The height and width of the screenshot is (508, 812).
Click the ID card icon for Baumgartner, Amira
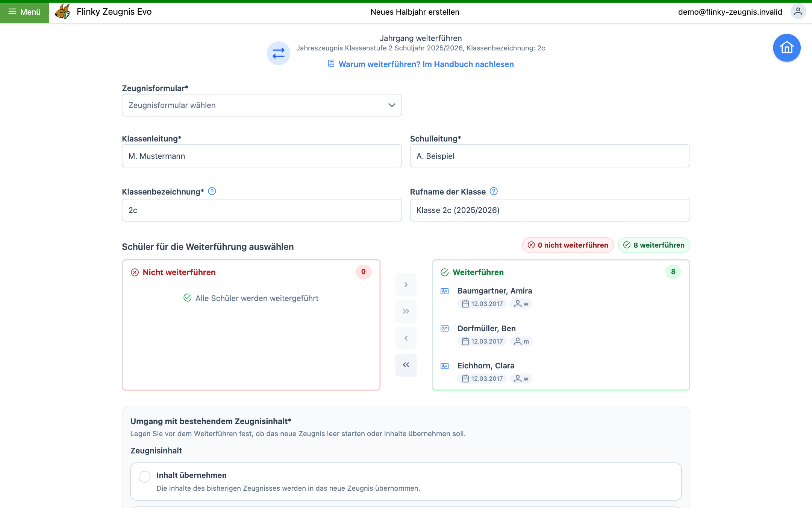[445, 291]
